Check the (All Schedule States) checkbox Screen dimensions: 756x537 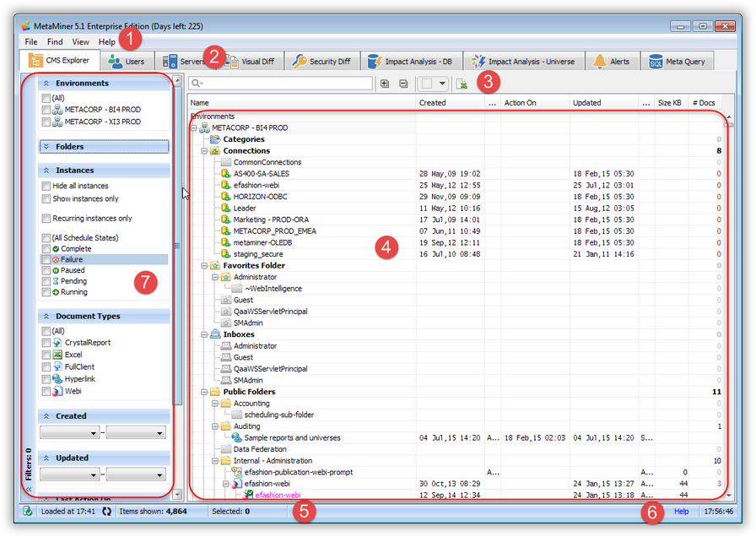46,237
